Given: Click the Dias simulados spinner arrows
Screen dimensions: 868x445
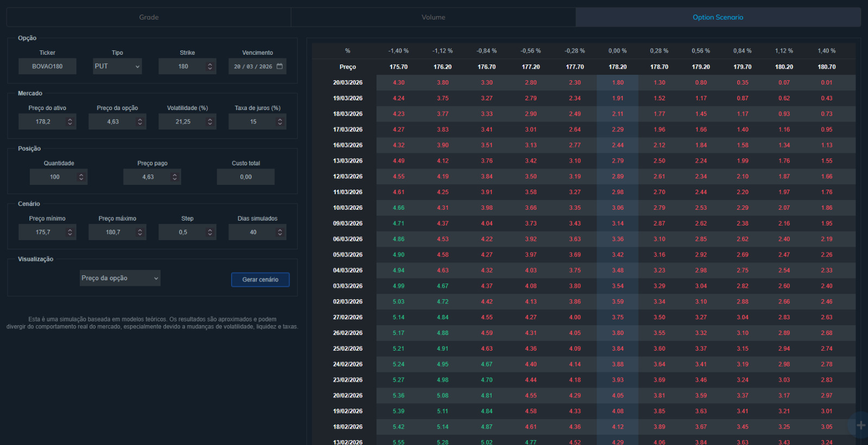Looking at the screenshot, I should [280, 232].
